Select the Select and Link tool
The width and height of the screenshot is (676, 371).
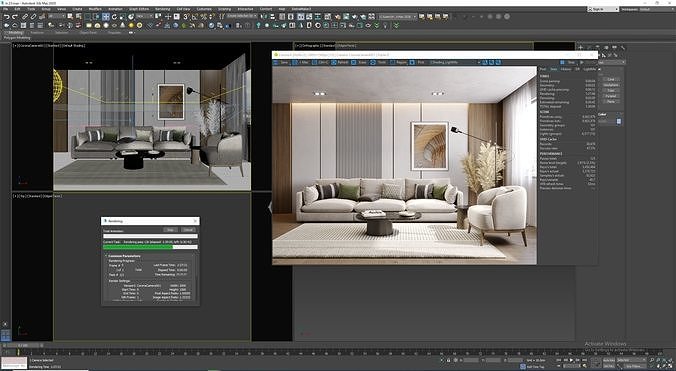25,17
